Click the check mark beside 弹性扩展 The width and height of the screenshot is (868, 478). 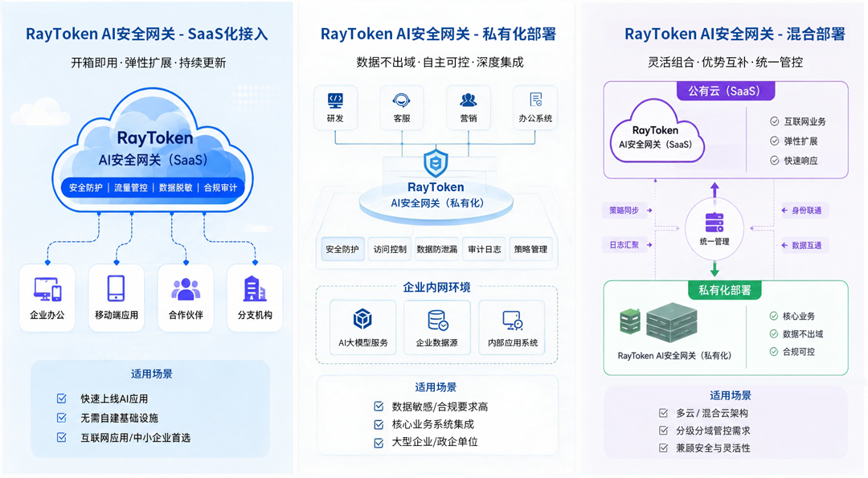(775, 141)
